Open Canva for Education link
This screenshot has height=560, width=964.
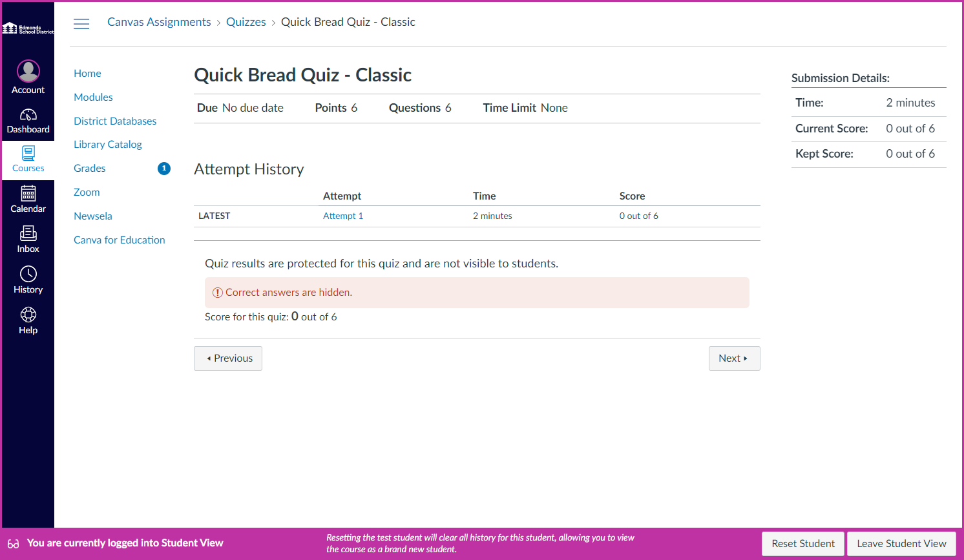click(120, 240)
